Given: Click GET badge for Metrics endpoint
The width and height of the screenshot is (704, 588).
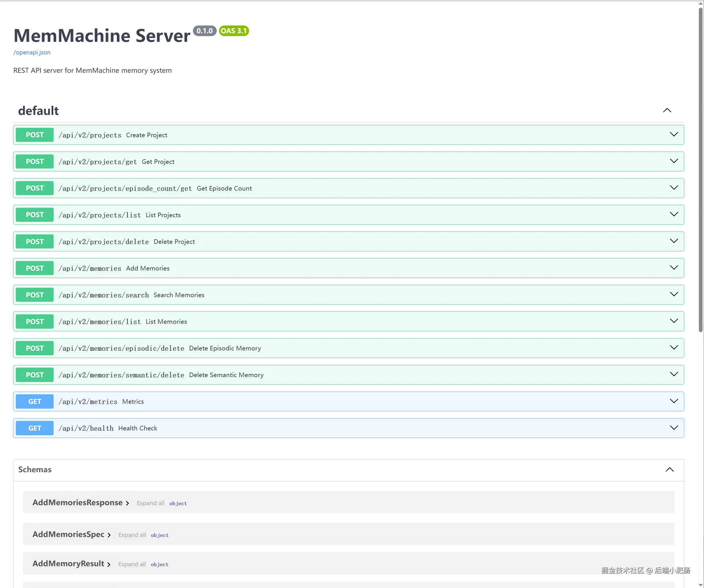Looking at the screenshot, I should (34, 401).
